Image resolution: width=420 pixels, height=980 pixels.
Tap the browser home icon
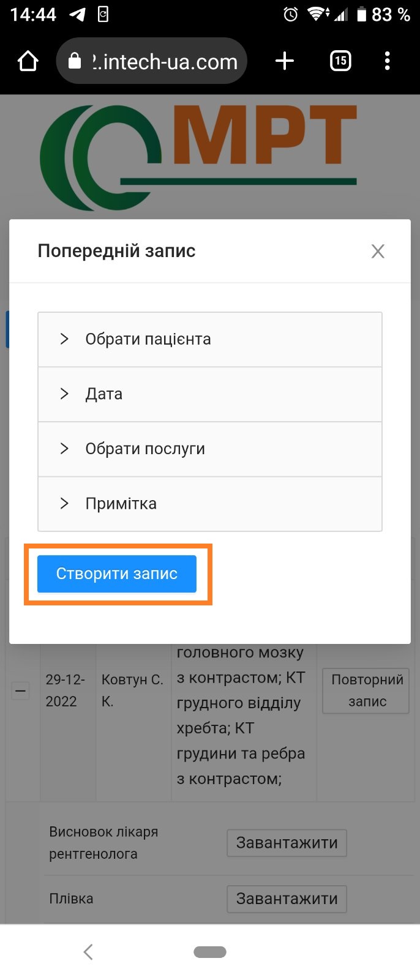[x=28, y=61]
